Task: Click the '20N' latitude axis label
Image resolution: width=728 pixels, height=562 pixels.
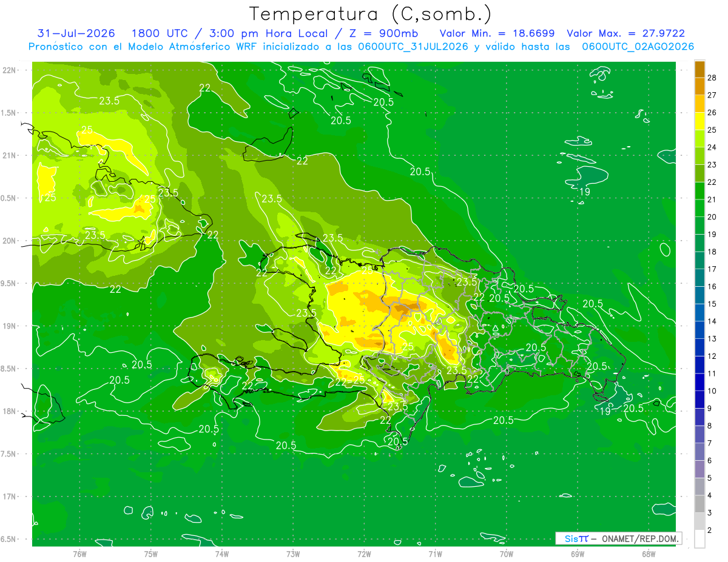Action: click(8, 241)
